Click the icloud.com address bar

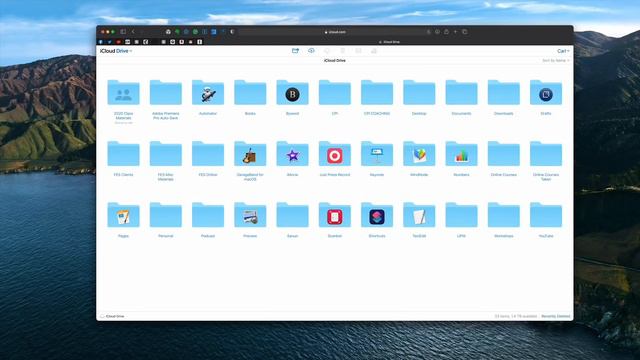point(335,32)
